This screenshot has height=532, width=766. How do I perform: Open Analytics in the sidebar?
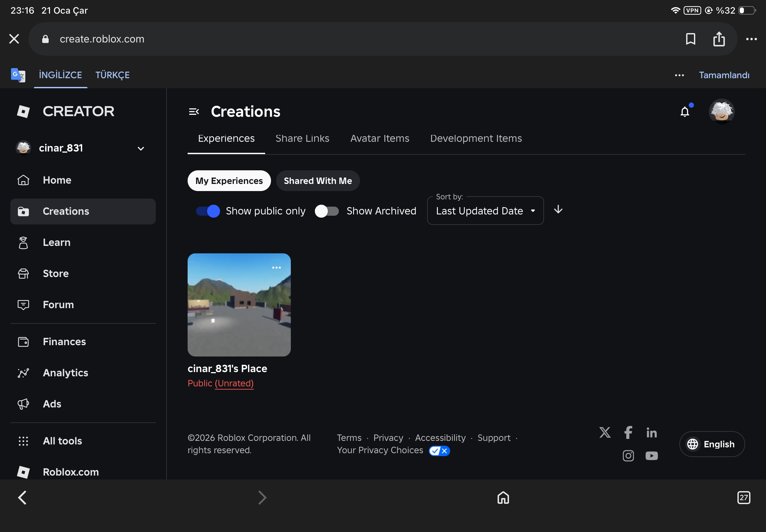click(x=83, y=373)
